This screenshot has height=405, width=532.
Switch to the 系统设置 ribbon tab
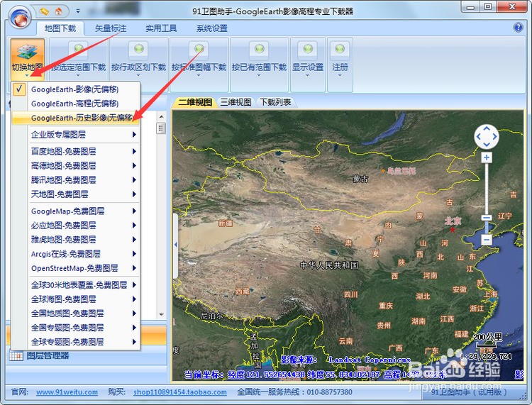click(x=211, y=28)
